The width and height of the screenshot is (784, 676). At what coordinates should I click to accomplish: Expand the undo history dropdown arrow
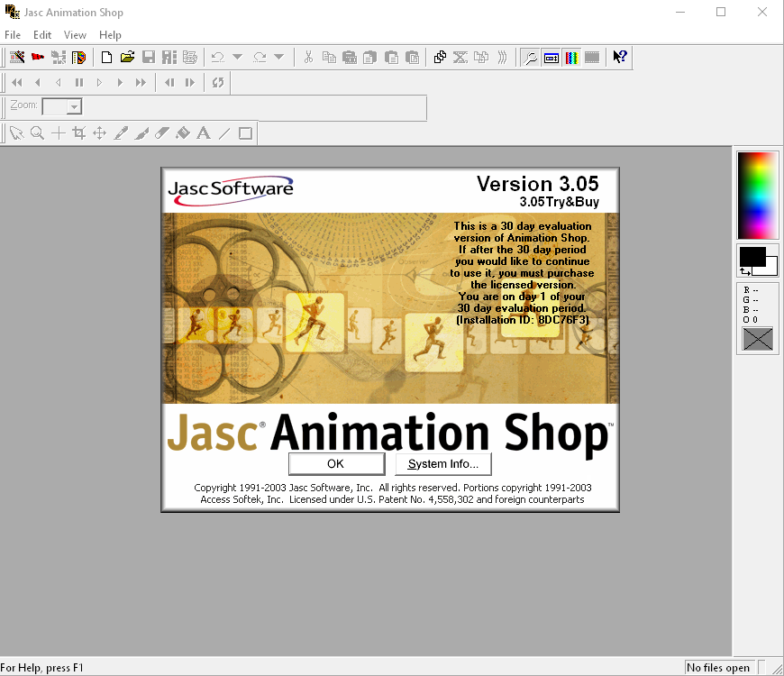(237, 57)
